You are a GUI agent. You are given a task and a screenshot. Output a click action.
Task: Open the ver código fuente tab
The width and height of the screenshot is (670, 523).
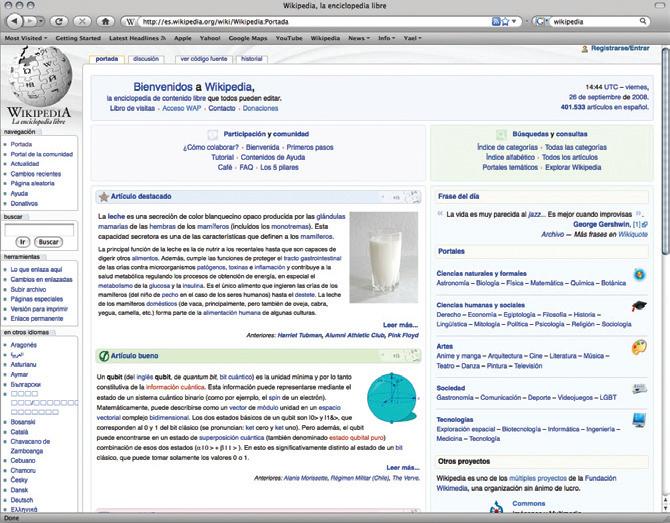point(204,59)
